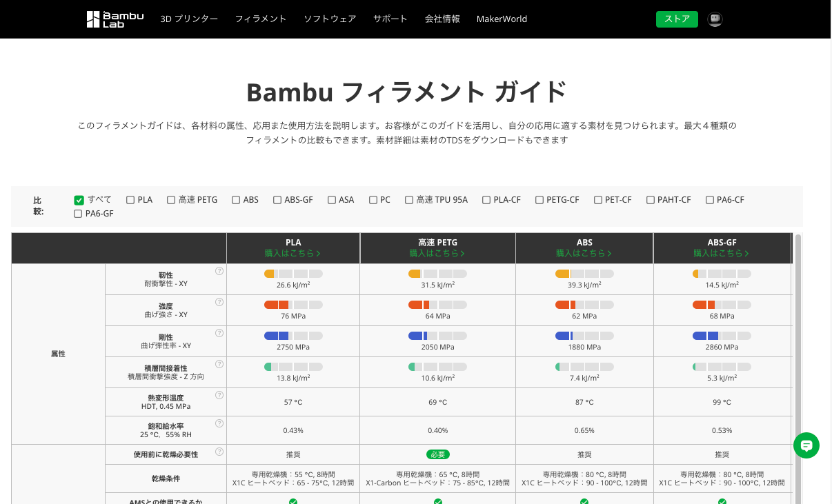The width and height of the screenshot is (832, 504).
Task: Open the フィラメント menu
Action: point(261,19)
